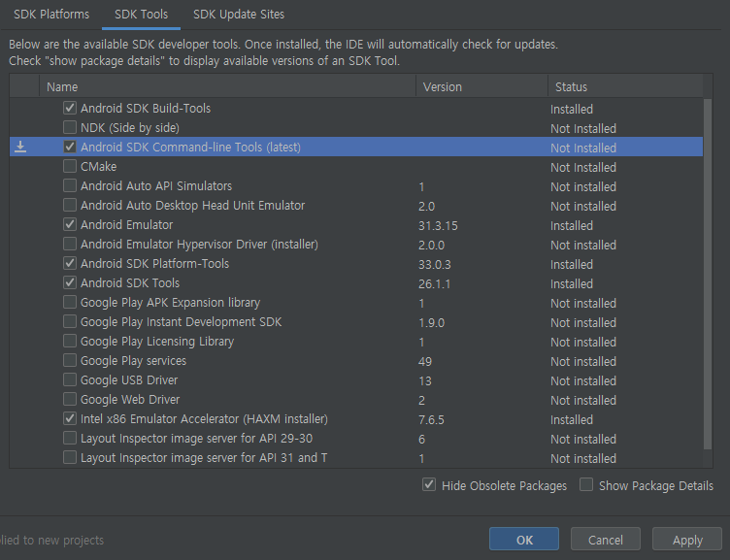
Task: Click Command-line Tools Not Installed status cell
Action: pyautogui.click(x=583, y=148)
